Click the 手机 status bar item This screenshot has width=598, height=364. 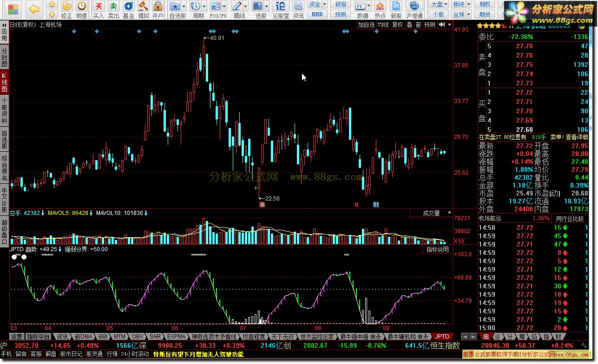[x=7, y=354]
